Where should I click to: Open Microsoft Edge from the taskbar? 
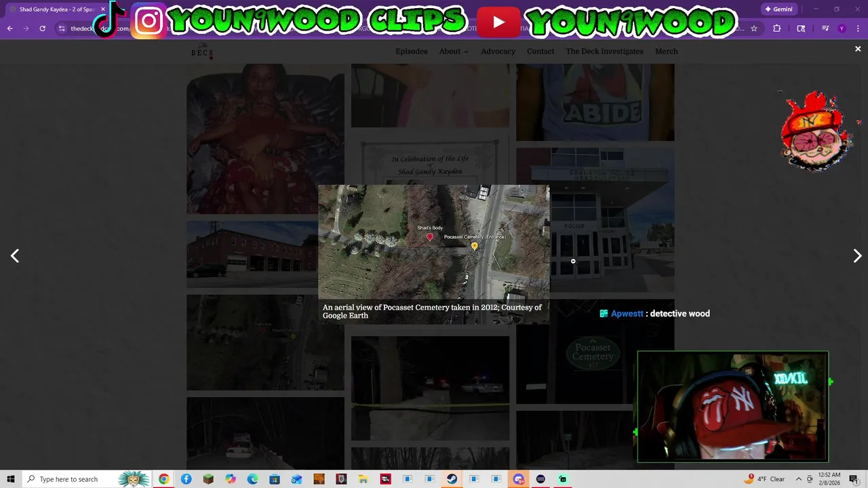[x=252, y=479]
